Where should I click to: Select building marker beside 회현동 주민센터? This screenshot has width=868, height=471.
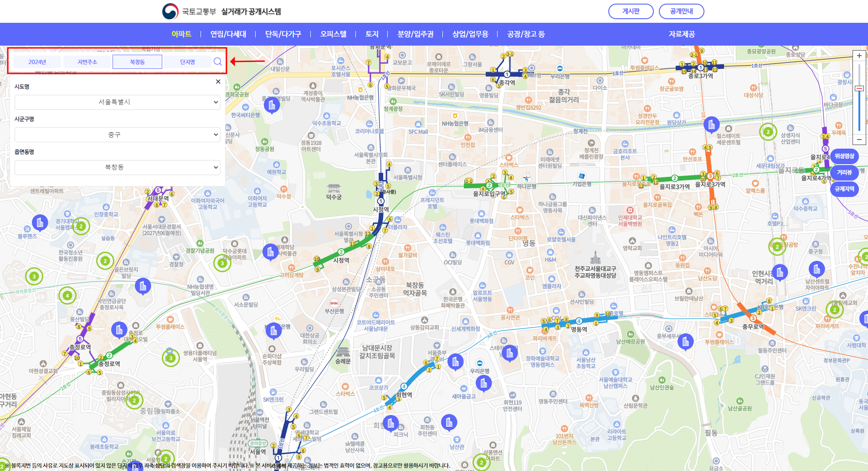pos(449,424)
